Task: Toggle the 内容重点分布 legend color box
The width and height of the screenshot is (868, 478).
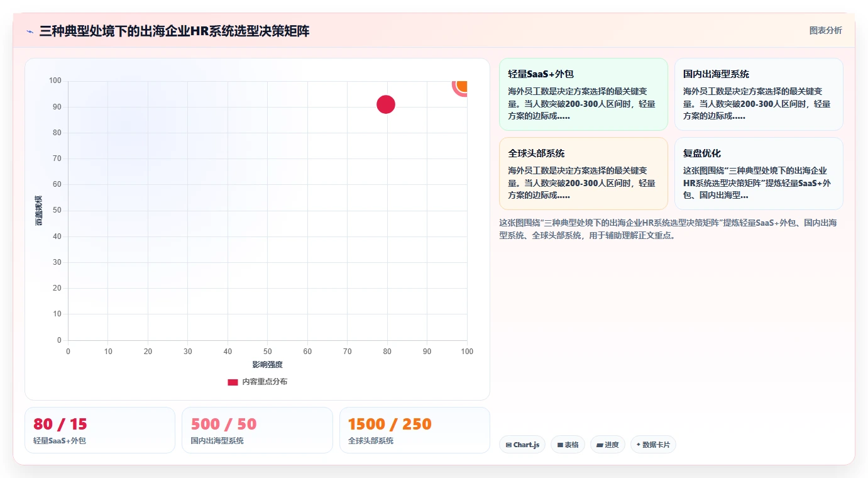Action: point(233,382)
